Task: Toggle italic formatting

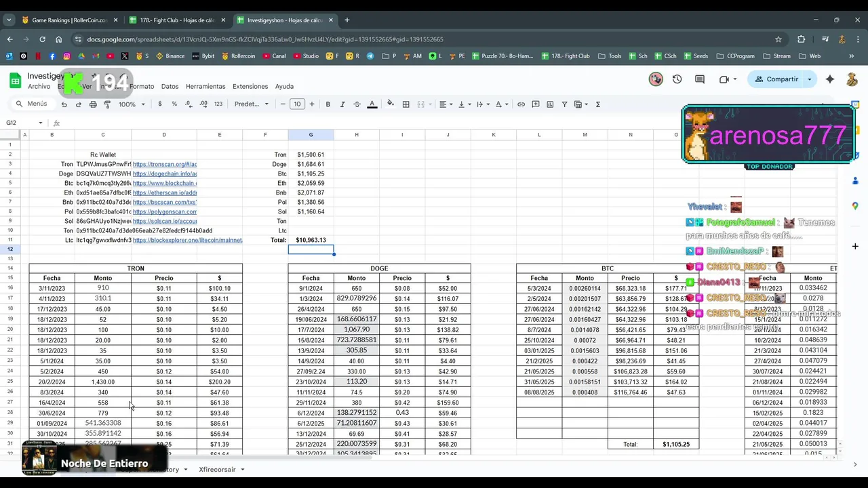Action: (x=342, y=104)
